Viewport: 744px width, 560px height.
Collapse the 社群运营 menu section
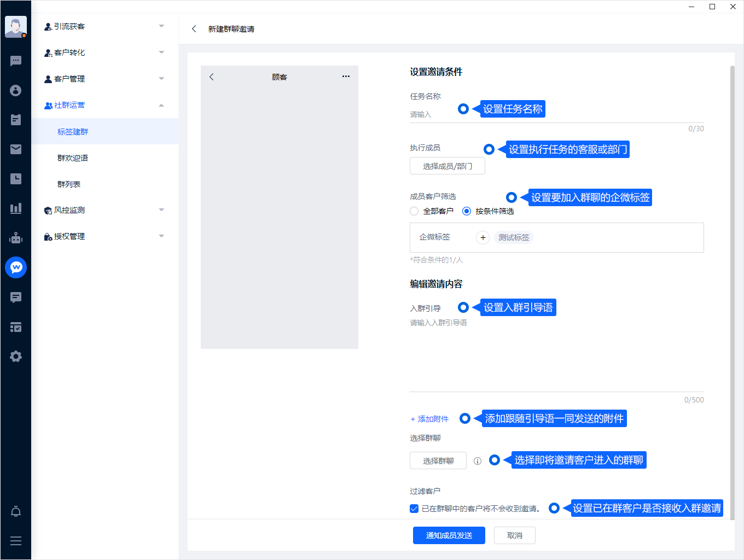105,105
